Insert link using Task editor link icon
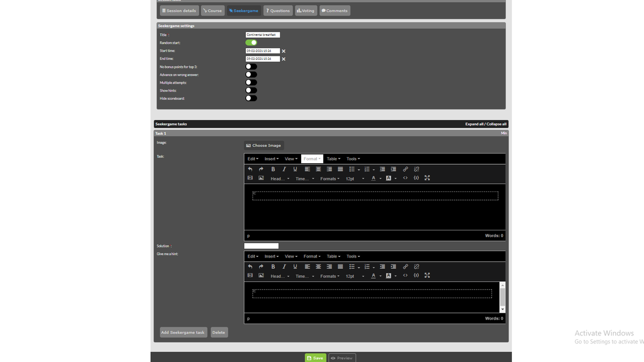The height and width of the screenshot is (362, 644). point(405,169)
